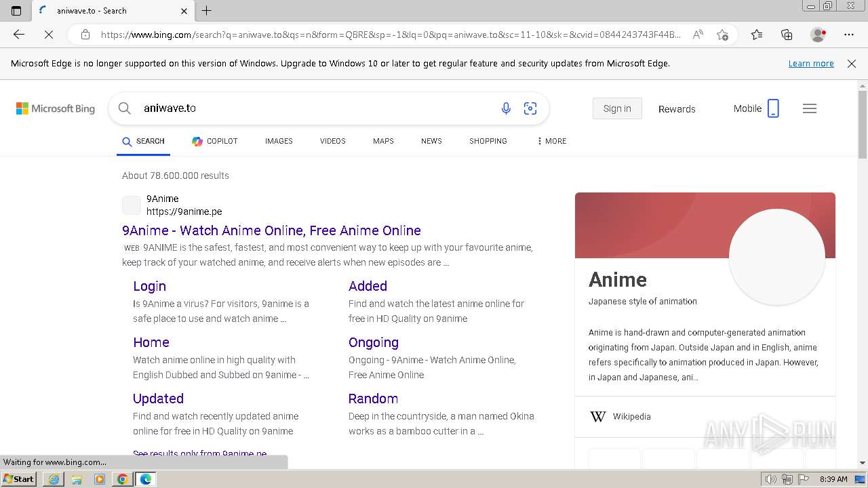Open the Wikipedia source link

click(x=631, y=417)
